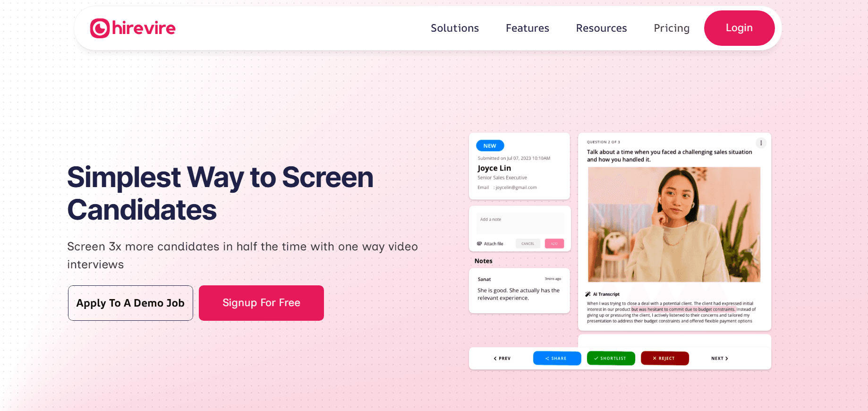Click into the Add a note field
Image resolution: width=868 pixels, height=411 pixels.
pos(520,223)
